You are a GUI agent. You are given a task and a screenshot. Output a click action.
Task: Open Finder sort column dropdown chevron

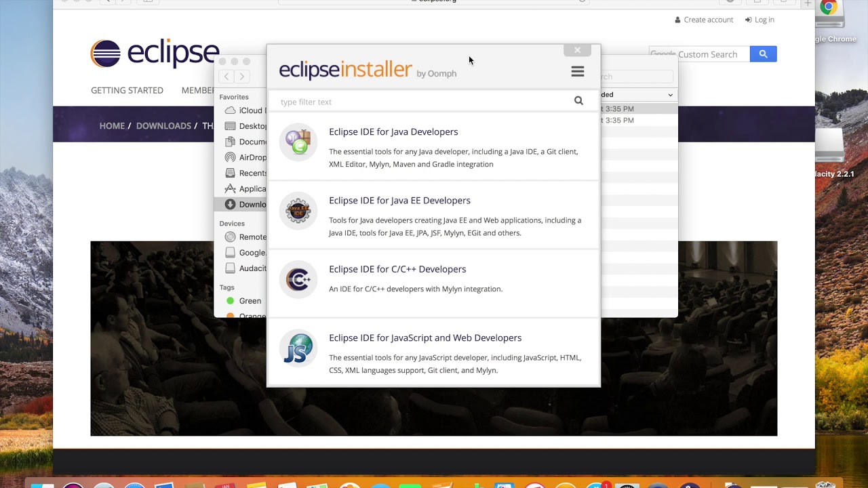click(x=670, y=95)
